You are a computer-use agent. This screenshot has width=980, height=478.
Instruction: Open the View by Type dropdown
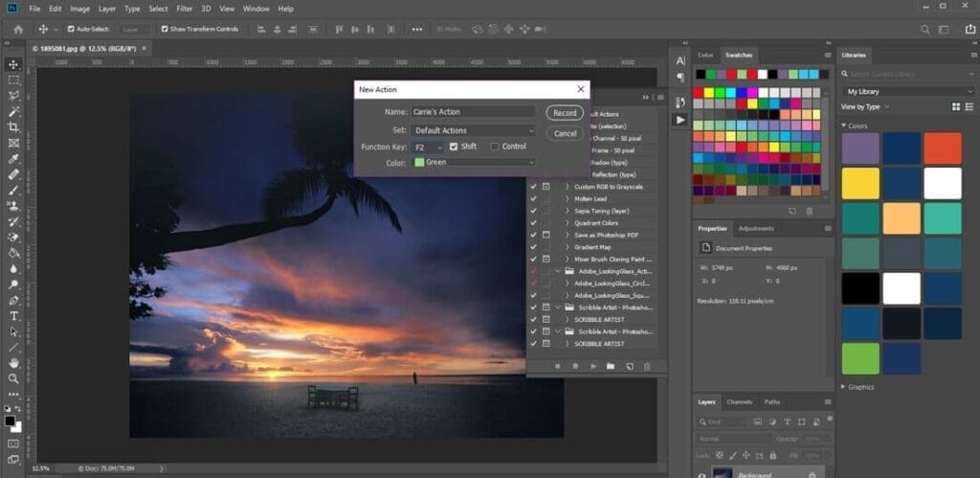click(865, 107)
